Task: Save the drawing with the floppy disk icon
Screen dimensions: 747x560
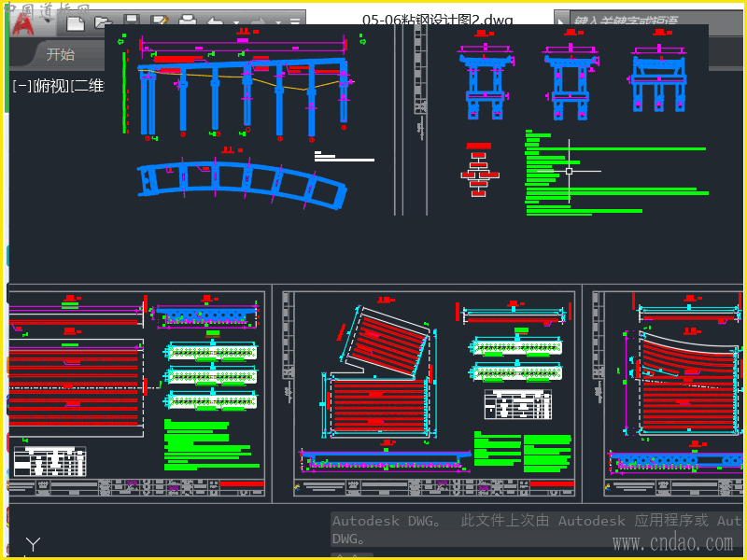Action: (x=132, y=21)
